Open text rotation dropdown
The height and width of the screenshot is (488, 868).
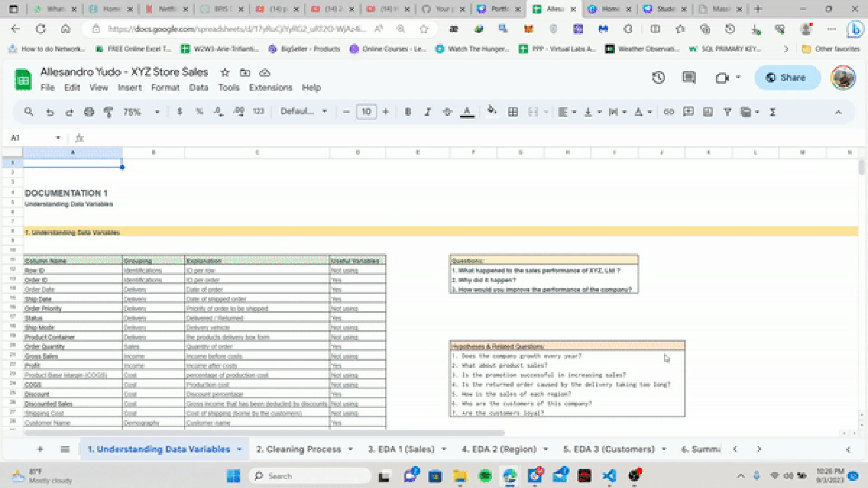point(642,112)
